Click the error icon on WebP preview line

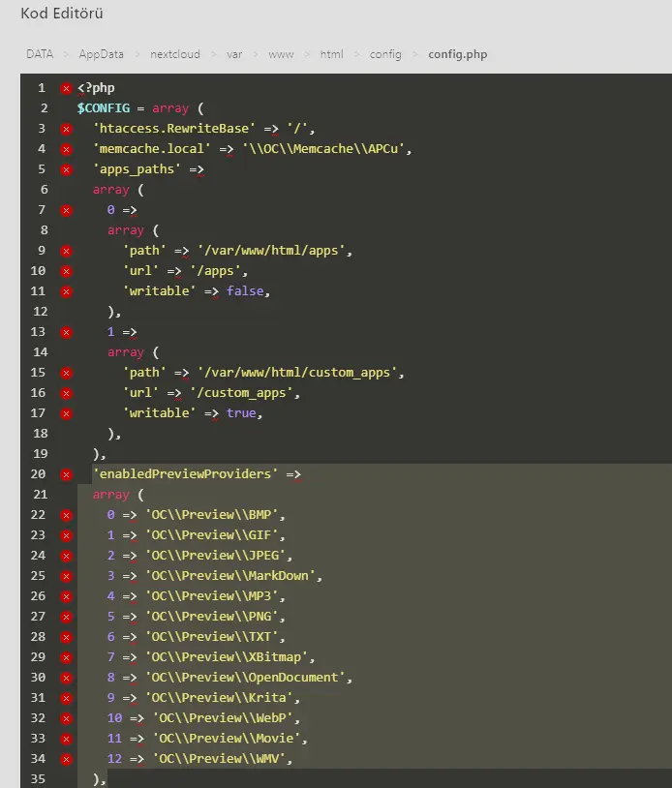[66, 719]
